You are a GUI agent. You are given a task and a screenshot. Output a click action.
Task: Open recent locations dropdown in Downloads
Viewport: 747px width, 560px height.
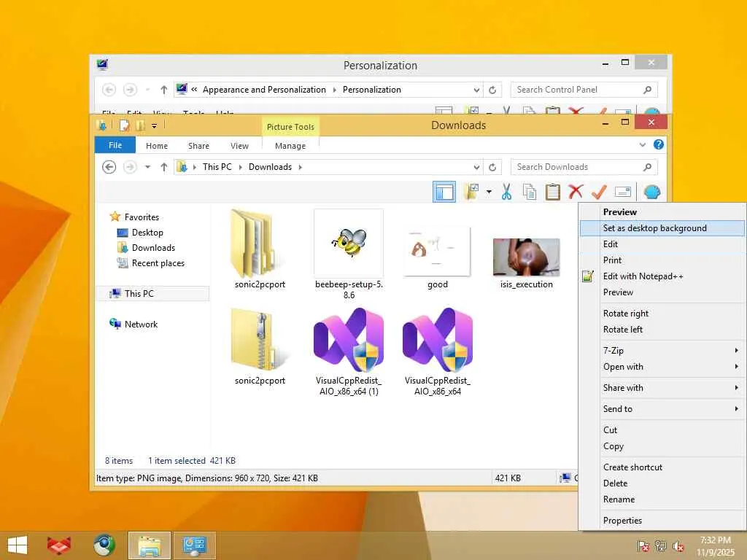pyautogui.click(x=147, y=167)
